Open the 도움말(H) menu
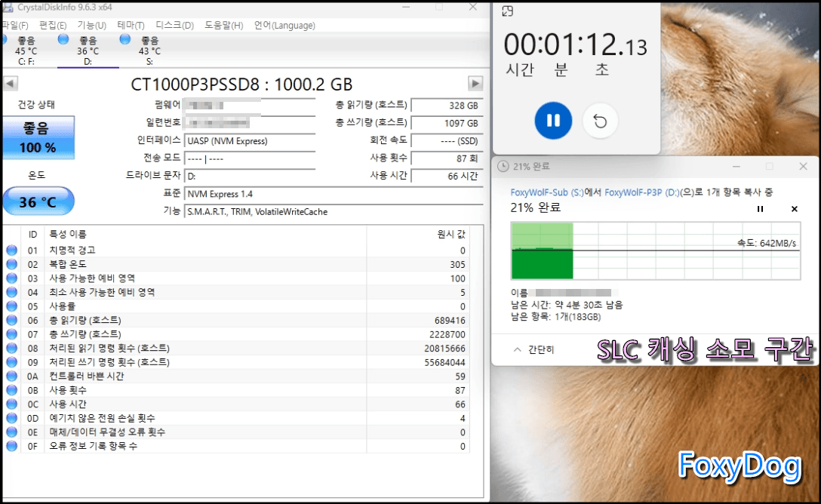The image size is (821, 504). click(223, 25)
